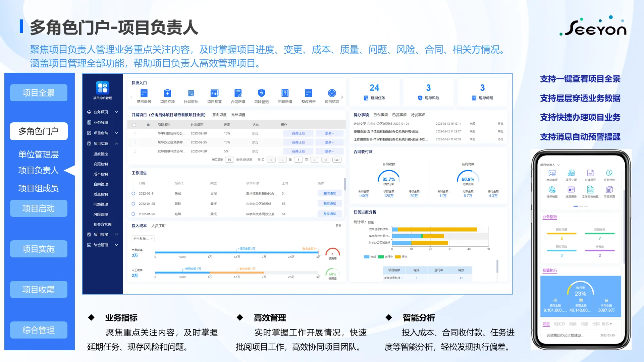
Task: Open the 问题新增 question icon
Action: [x=285, y=93]
